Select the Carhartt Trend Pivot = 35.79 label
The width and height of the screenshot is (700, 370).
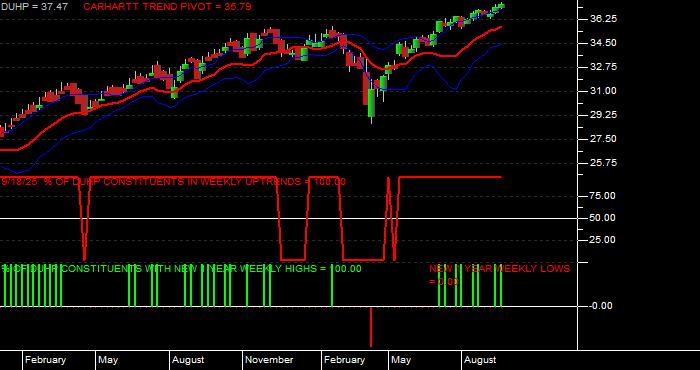click(x=167, y=7)
